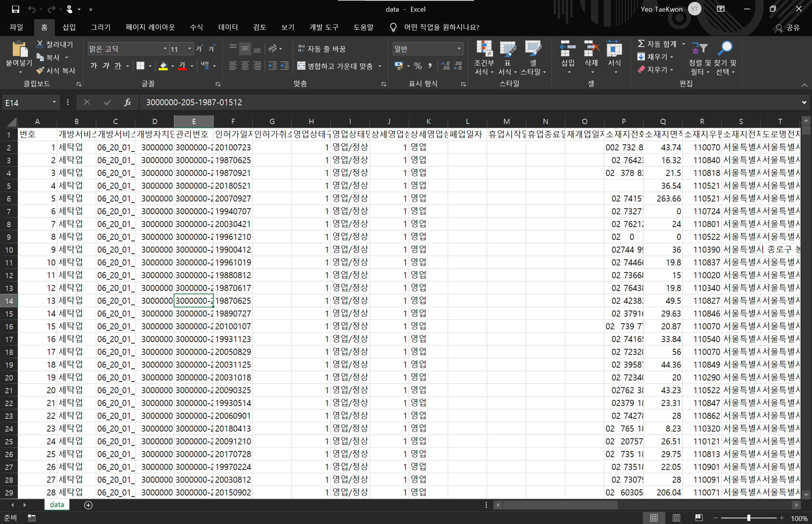Screen dimensions: 812x524
Task: Toggle Bold formatting button
Action: pos(94,66)
